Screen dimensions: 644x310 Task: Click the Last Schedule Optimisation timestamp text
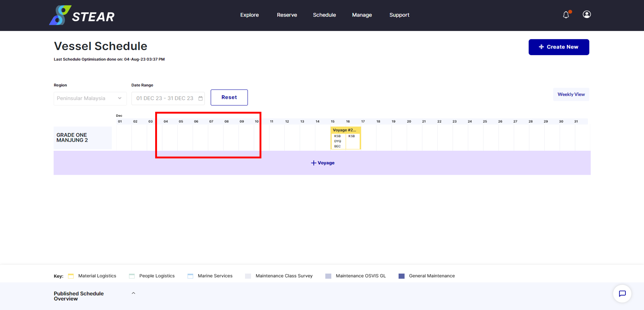[x=109, y=59]
